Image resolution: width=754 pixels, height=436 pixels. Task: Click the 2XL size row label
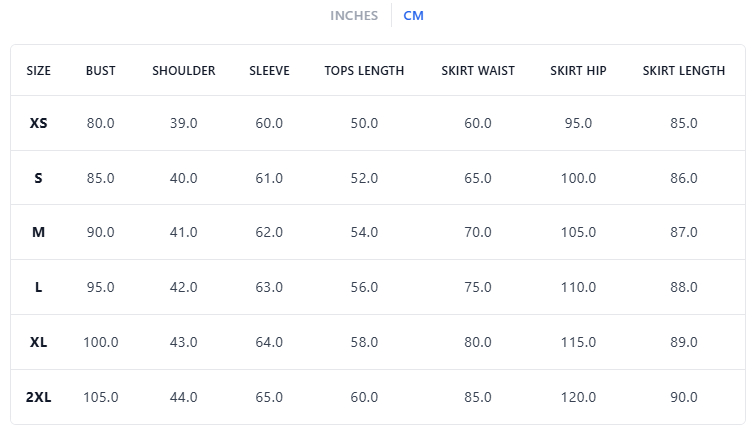[39, 397]
